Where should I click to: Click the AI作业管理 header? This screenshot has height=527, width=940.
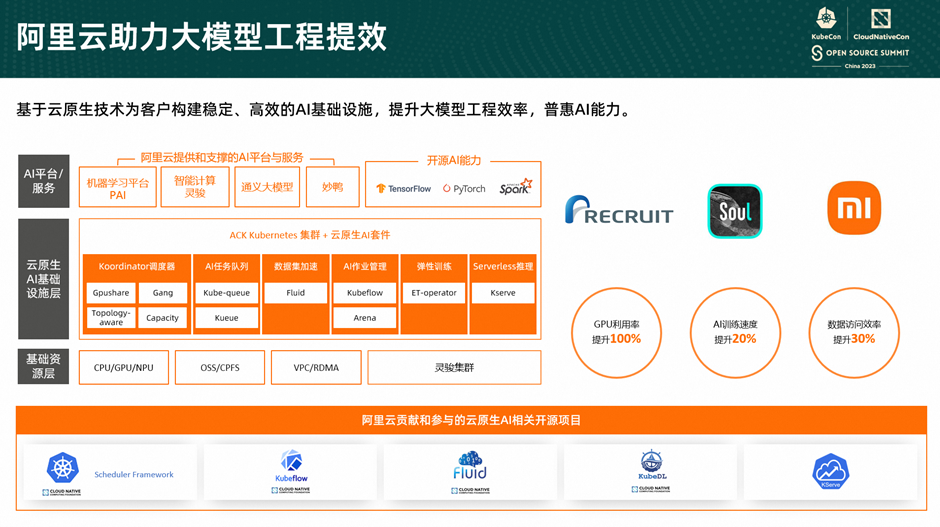(x=364, y=266)
